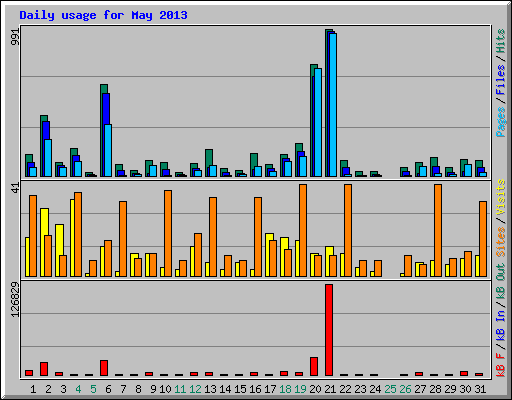The height and width of the screenshot is (400, 512).
Task: Click the orange Sites bar for day 19
Action: 303,230
